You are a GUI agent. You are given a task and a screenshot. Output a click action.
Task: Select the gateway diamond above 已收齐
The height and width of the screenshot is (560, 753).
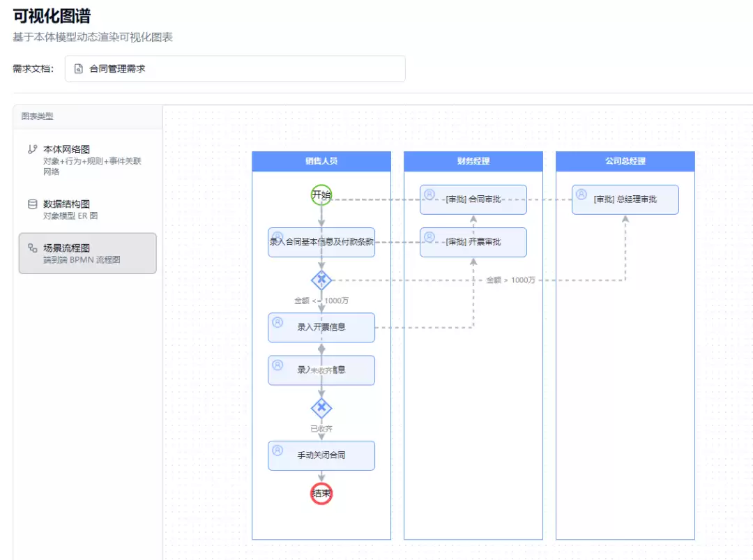pyautogui.click(x=321, y=408)
